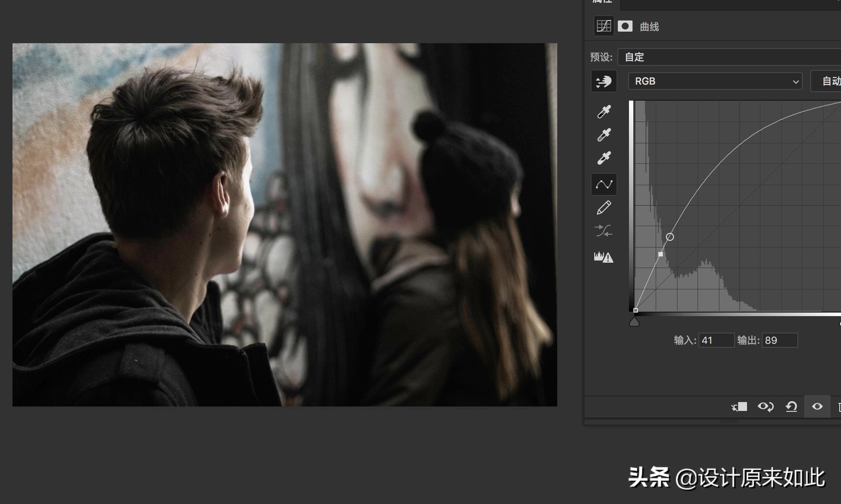Click the black point slider triangle

[x=634, y=321]
